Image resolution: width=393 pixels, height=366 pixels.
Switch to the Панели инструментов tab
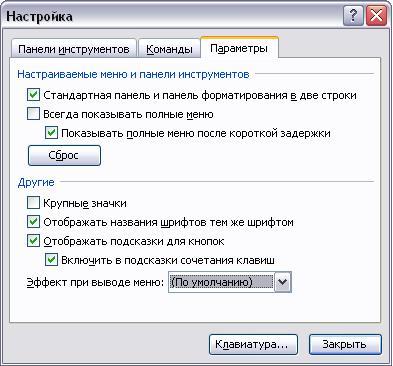74,49
